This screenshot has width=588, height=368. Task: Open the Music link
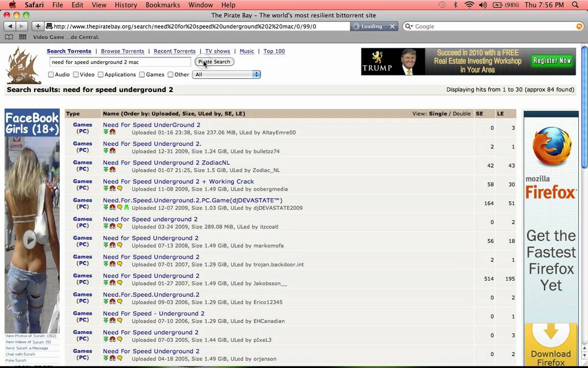pyautogui.click(x=247, y=51)
